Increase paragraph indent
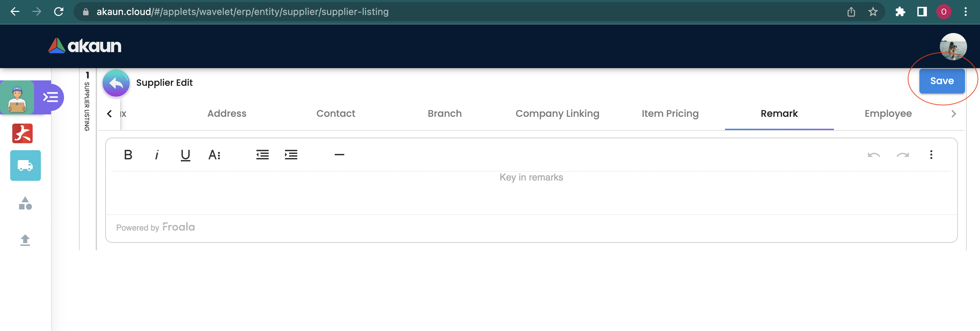Viewport: 980px width, 331px height. point(291,155)
